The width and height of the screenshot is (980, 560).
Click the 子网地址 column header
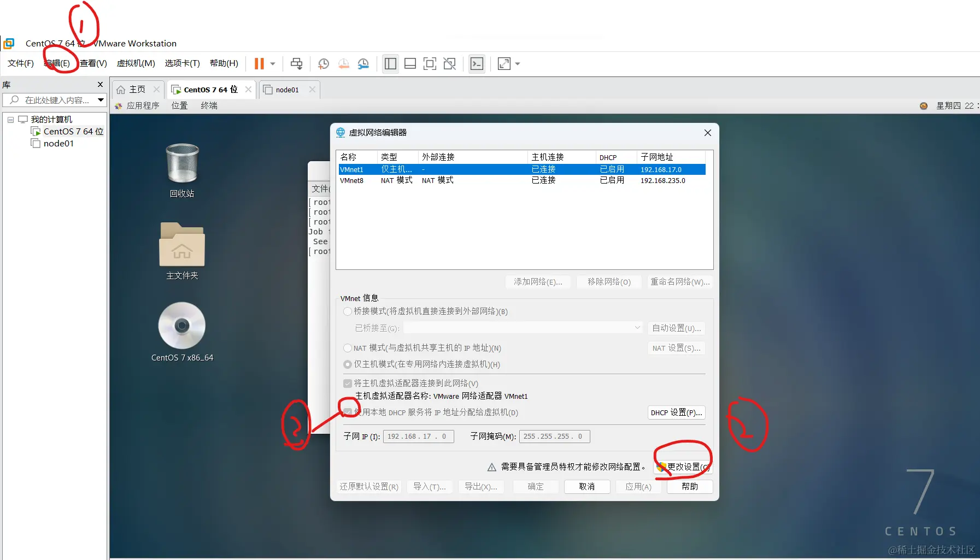tap(671, 157)
